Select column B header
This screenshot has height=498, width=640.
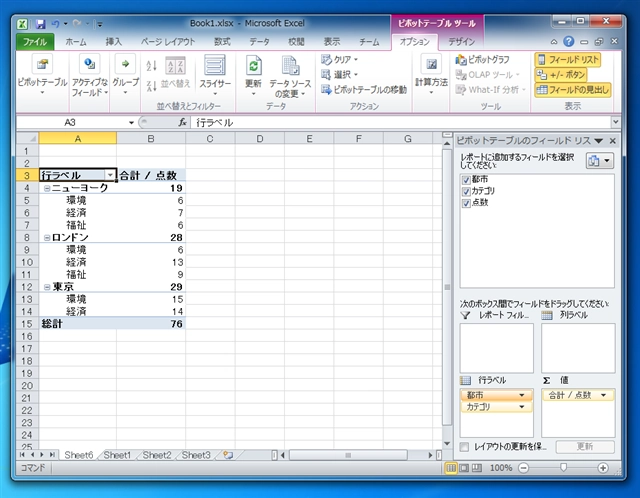[151, 139]
